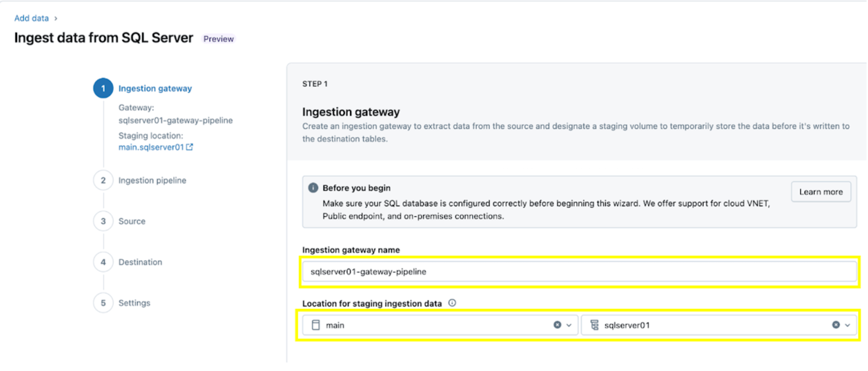Clear the sqlserver01 schema selection
Image resolution: width=868 pixels, height=371 pixels.
tap(836, 325)
